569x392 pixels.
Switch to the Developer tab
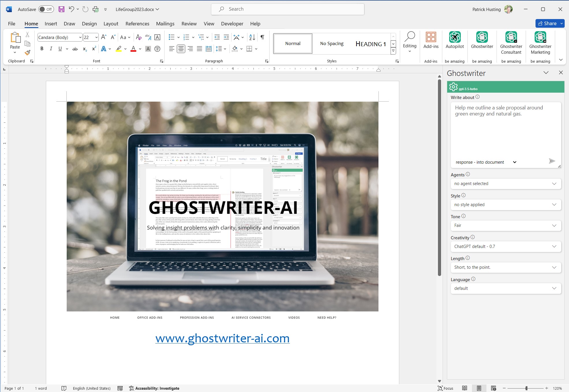[x=232, y=24]
